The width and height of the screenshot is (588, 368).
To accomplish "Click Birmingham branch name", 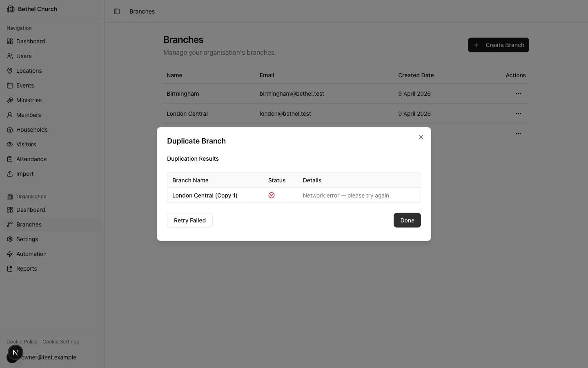I will [x=183, y=94].
